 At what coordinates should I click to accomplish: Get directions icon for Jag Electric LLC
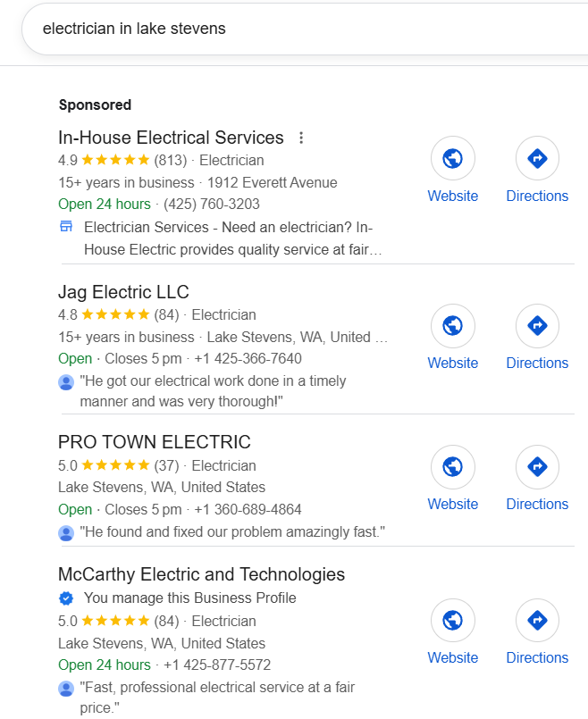pos(537,326)
